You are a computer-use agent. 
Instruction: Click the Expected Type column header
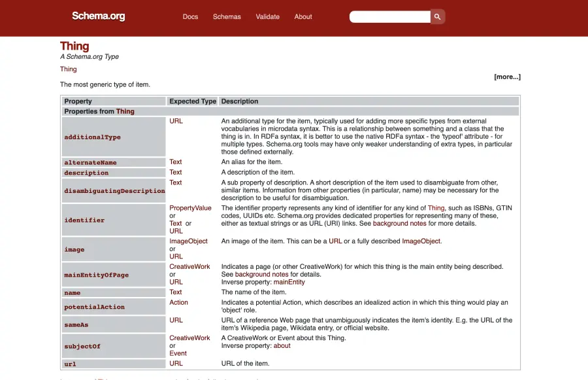(x=193, y=101)
